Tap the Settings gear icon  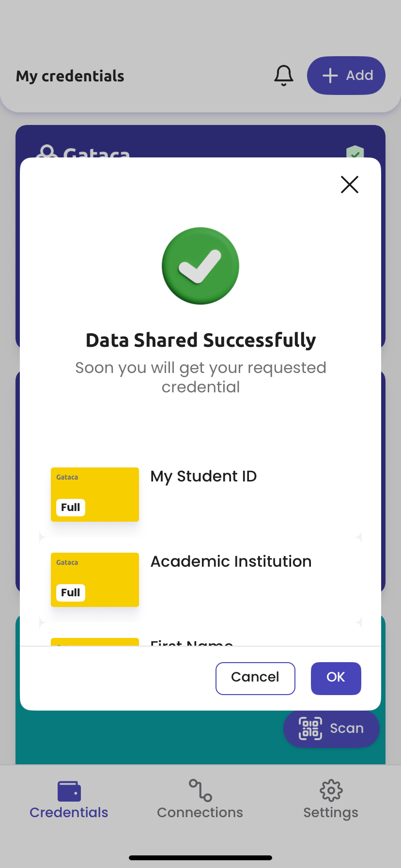coord(331,790)
